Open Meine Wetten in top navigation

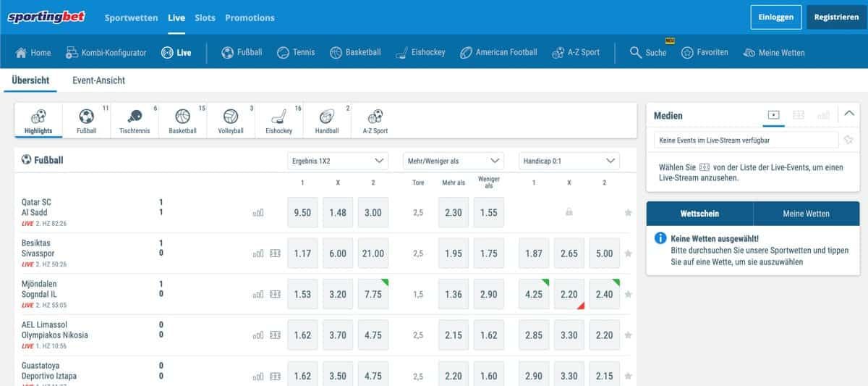coord(774,53)
